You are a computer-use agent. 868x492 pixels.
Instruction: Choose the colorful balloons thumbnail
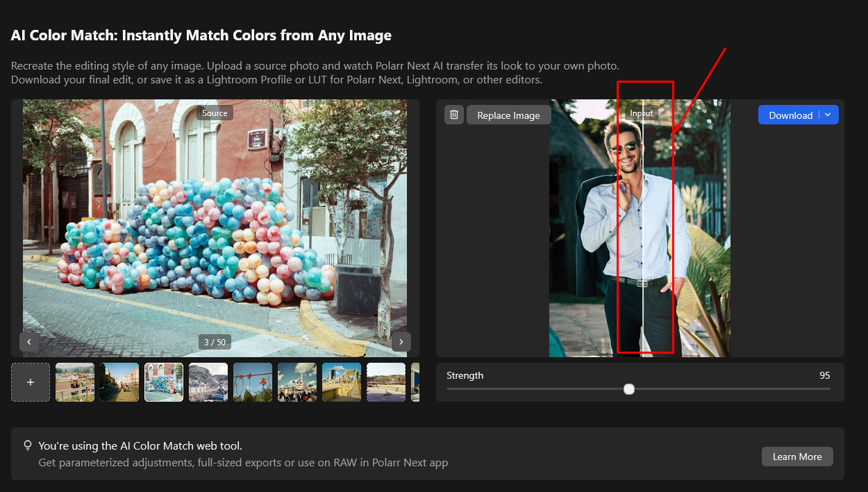pyautogui.click(x=164, y=382)
